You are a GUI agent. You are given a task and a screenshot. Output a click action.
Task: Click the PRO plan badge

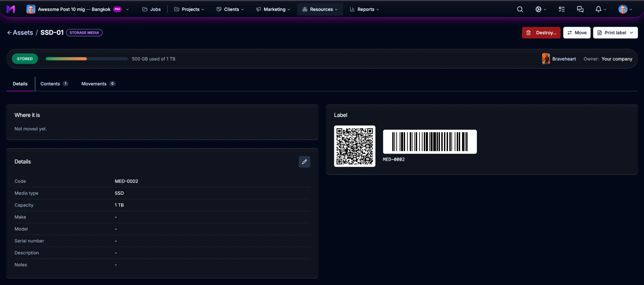pyautogui.click(x=118, y=9)
